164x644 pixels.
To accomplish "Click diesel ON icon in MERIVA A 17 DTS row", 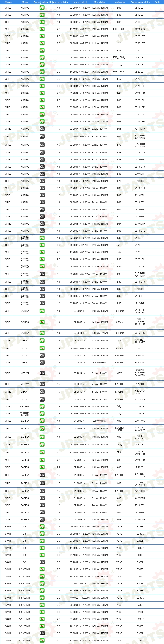I will pyautogui.click(x=42, y=399).
